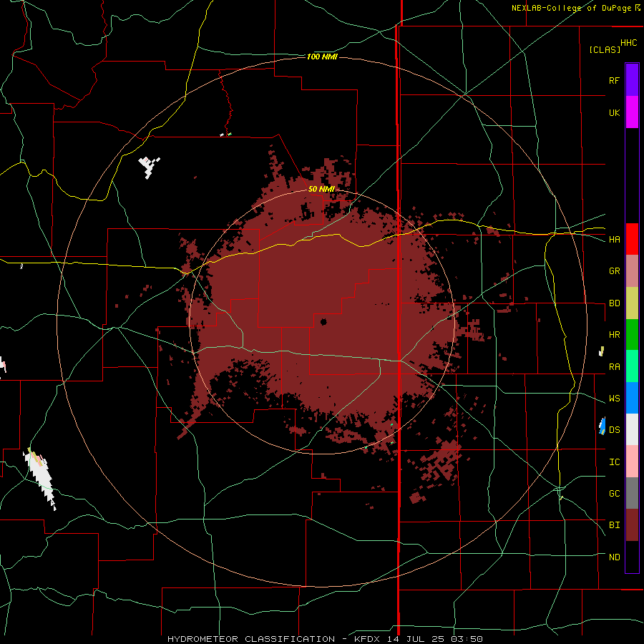Click the KFDX radar site identifier
Screen dimensions: 644x644
(x=369, y=639)
